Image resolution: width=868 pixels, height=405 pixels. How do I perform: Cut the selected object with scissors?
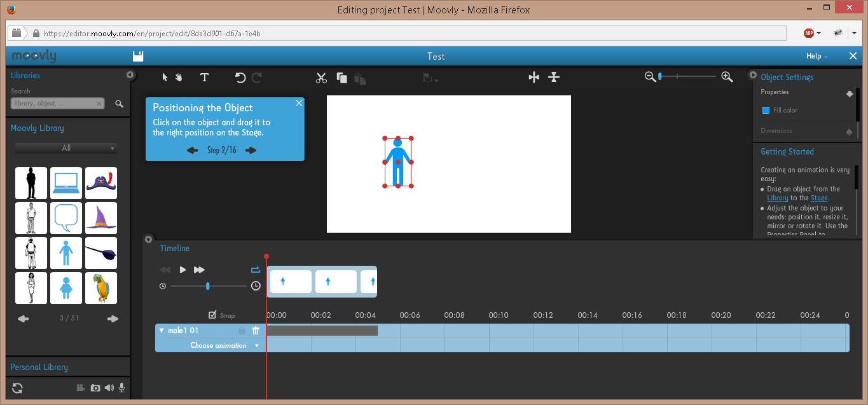(321, 78)
